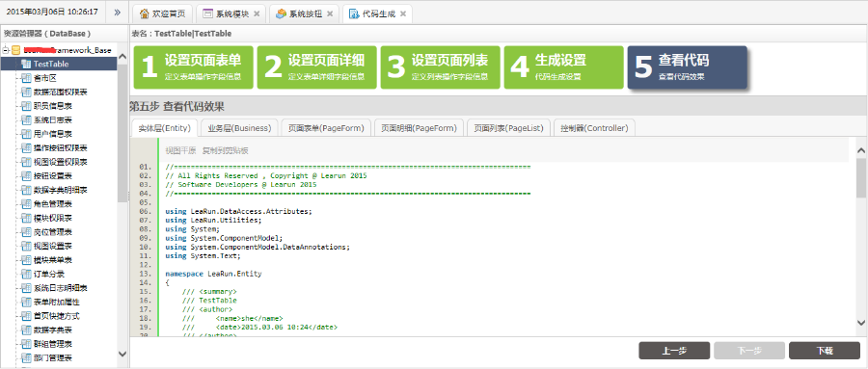
Task: Click code panel scroll up arrow
Action: pyautogui.click(x=861, y=150)
